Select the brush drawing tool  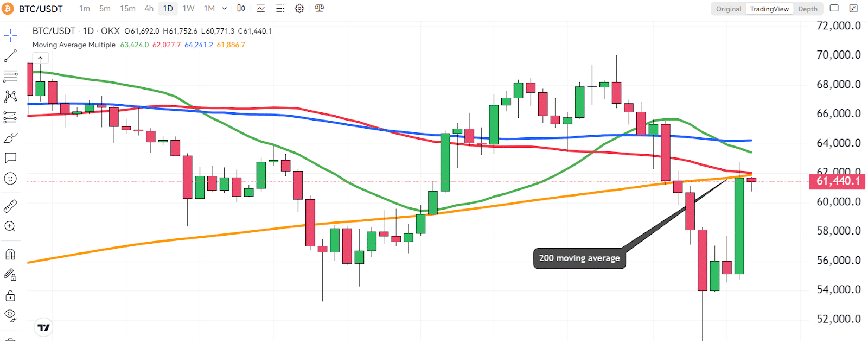(x=10, y=138)
